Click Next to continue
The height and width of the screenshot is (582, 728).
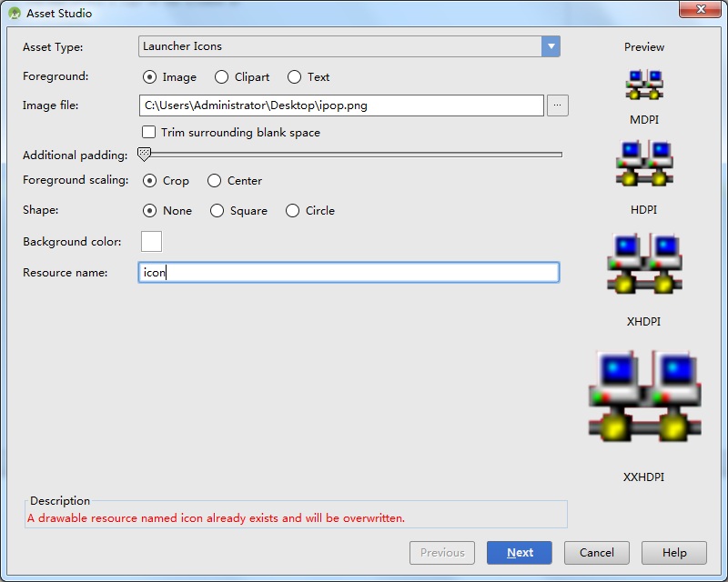click(520, 553)
